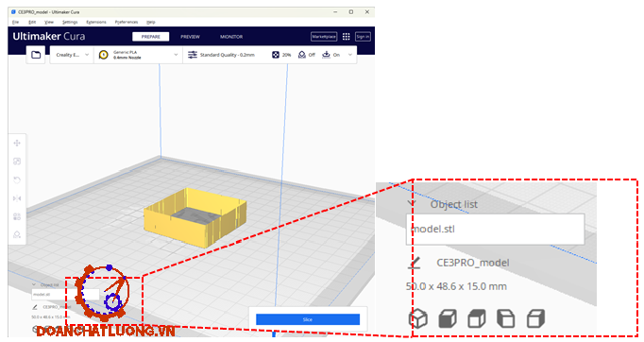Open file using folder icon

[x=36, y=55]
